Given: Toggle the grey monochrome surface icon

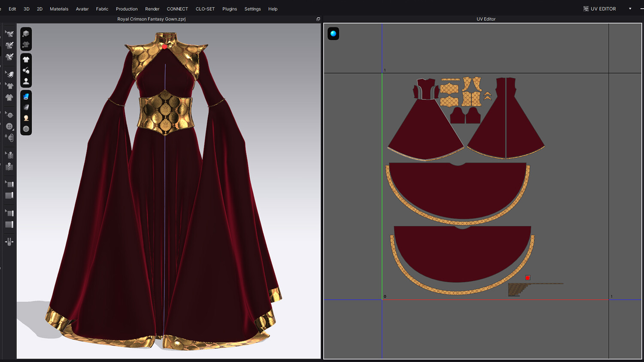Looking at the screenshot, I should (x=26, y=107).
